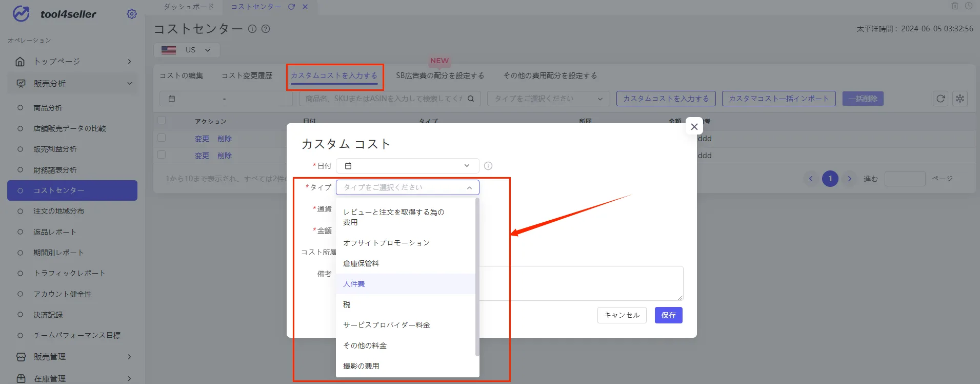
Task: Open コスト変更履歴 tab
Action: 247,75
